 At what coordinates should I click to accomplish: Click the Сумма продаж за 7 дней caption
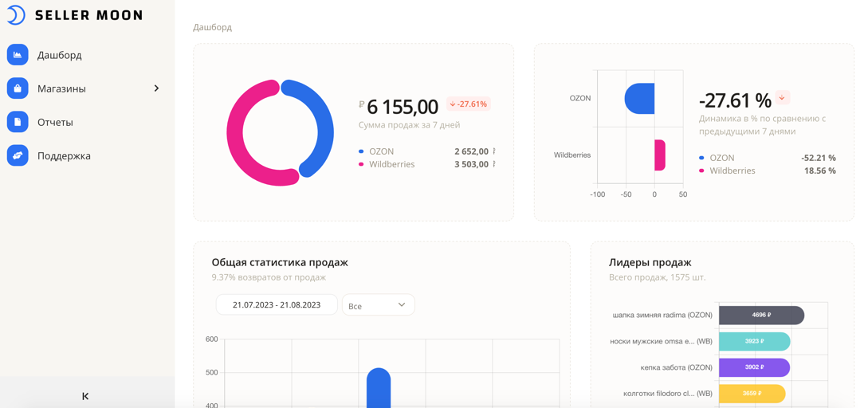(409, 125)
